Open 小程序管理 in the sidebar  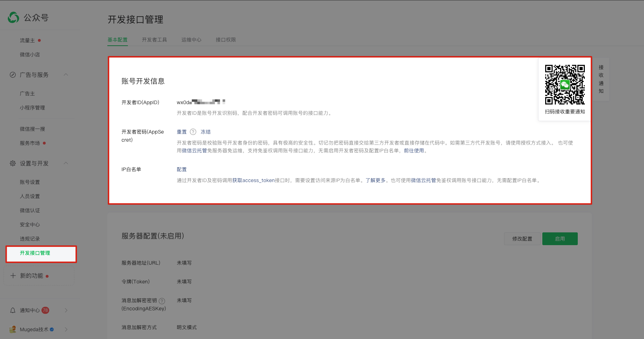(32, 108)
